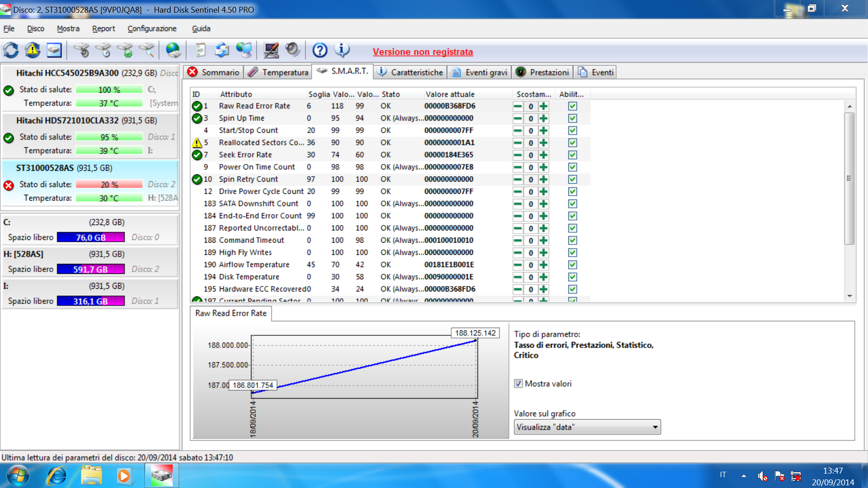Click the send report arrows toolbar icon
Viewport: 868px width, 488px height.
[x=222, y=50]
